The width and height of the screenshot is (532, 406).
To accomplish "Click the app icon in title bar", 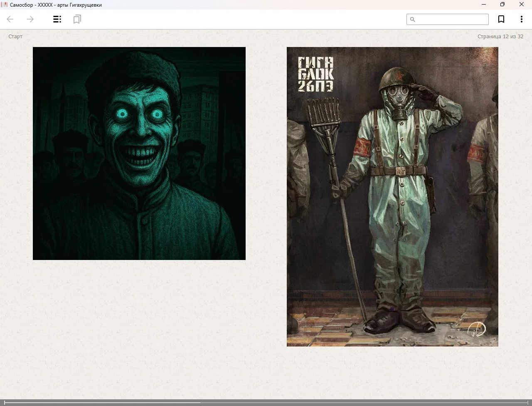I will point(5,5).
